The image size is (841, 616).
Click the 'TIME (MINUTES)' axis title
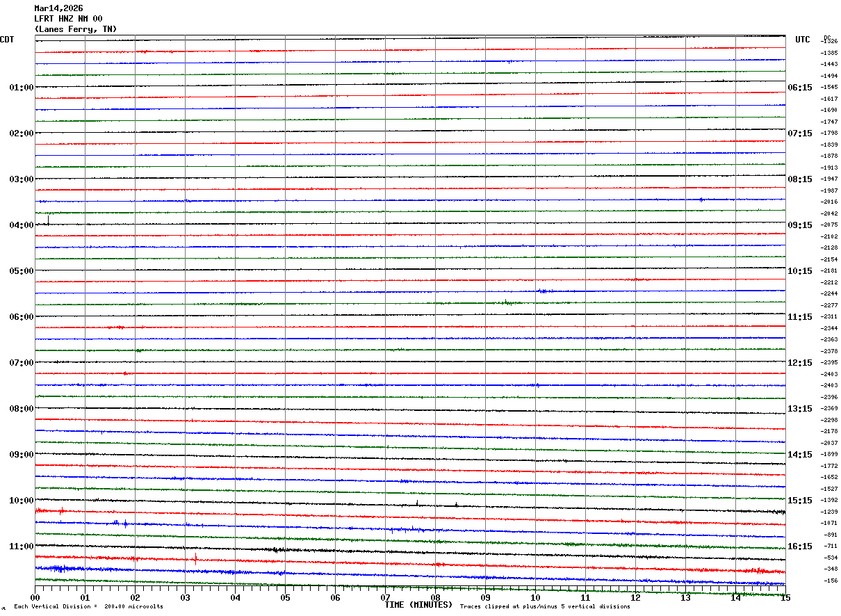point(418,605)
